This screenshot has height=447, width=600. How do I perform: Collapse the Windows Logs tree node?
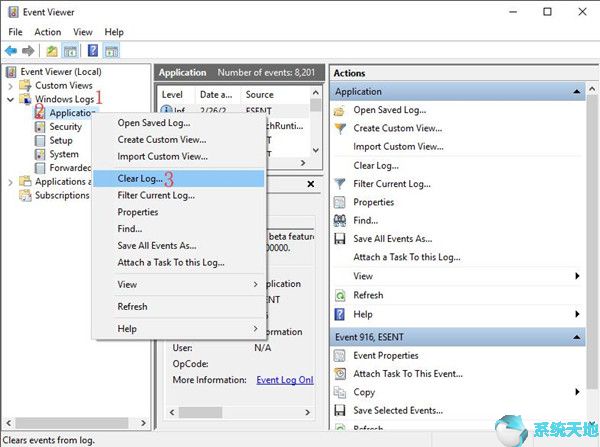click(11, 100)
